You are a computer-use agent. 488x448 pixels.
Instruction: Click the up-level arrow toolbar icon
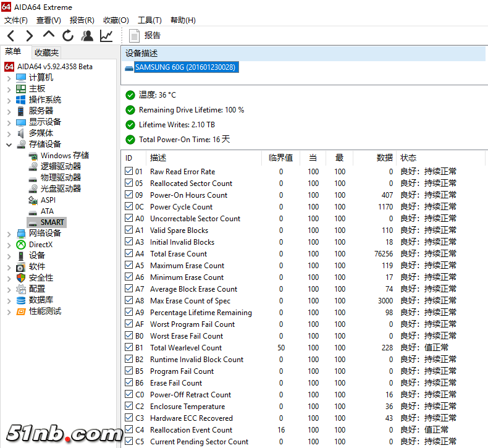pyautogui.click(x=49, y=35)
